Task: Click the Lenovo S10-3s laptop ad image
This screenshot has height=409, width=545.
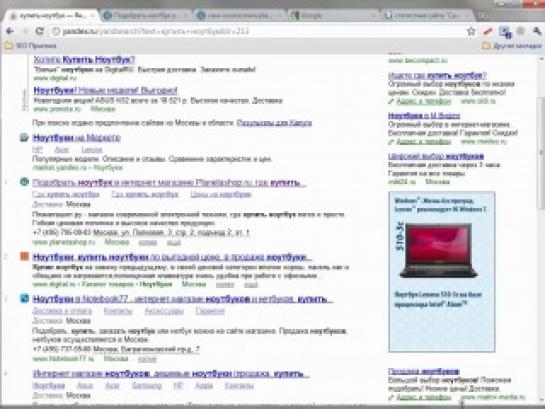Action: (x=439, y=251)
